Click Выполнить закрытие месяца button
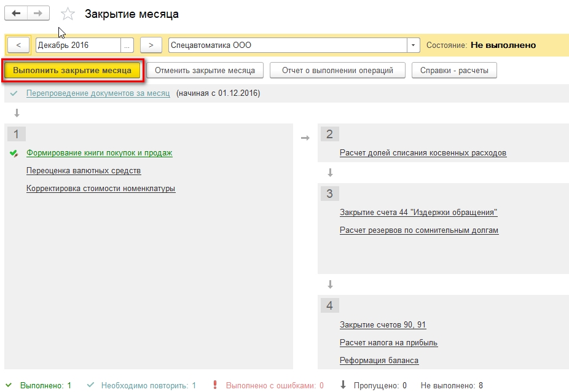Screen dimensions: 569x392 coord(73,70)
